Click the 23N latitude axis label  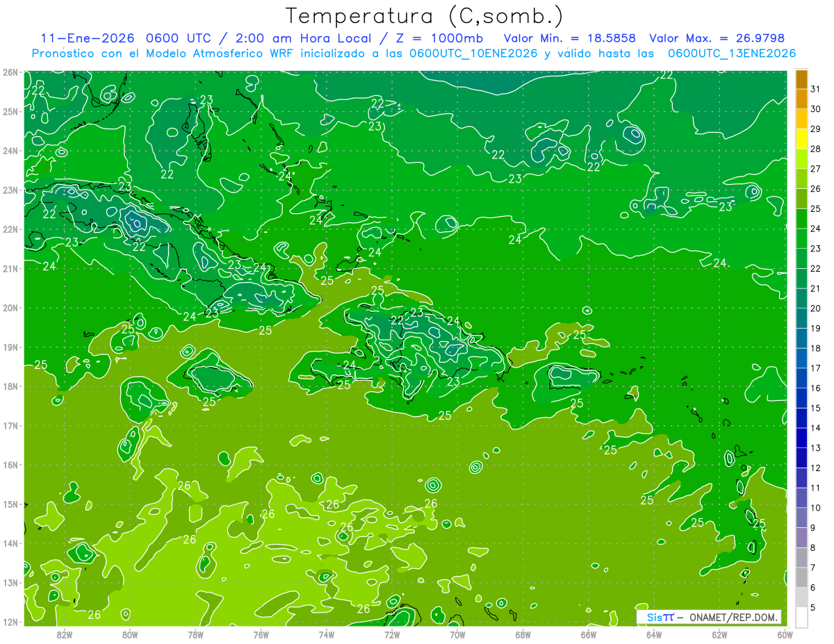tap(10, 190)
